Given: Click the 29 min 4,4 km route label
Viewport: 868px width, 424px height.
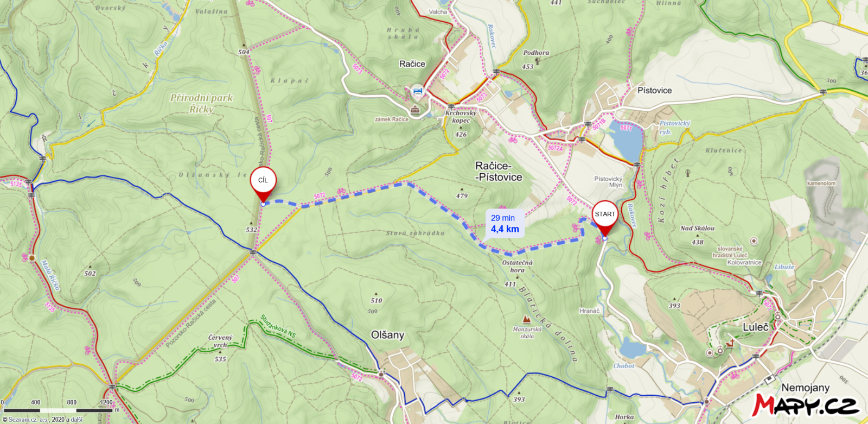Looking at the screenshot, I should pos(505,224).
